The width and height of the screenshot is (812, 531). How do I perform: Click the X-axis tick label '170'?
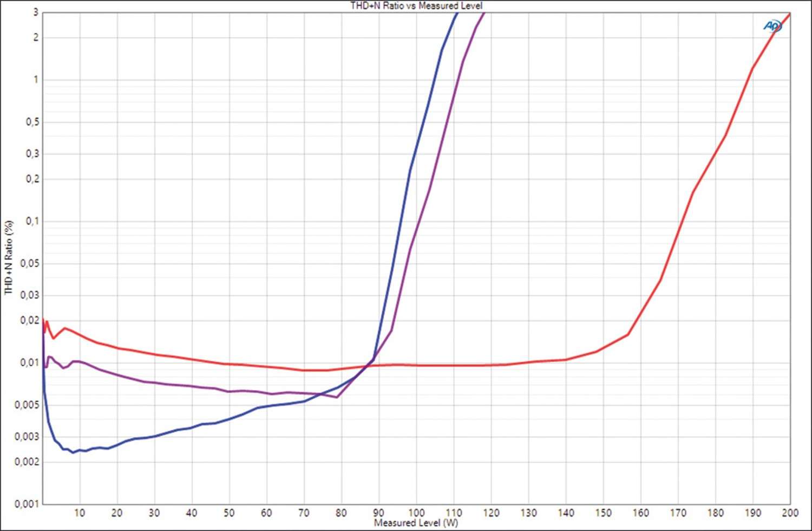pyautogui.click(x=678, y=513)
